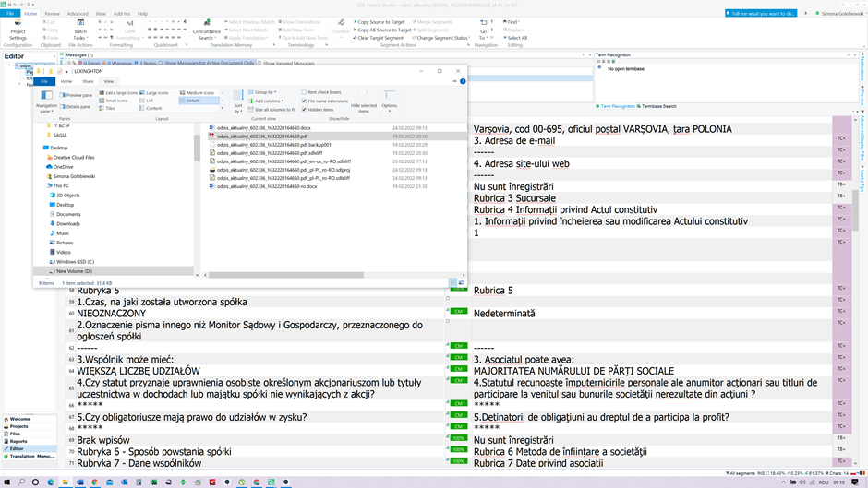This screenshot has width=868, height=488.
Task: Choose Content layout in Explorer
Action: [x=151, y=109]
